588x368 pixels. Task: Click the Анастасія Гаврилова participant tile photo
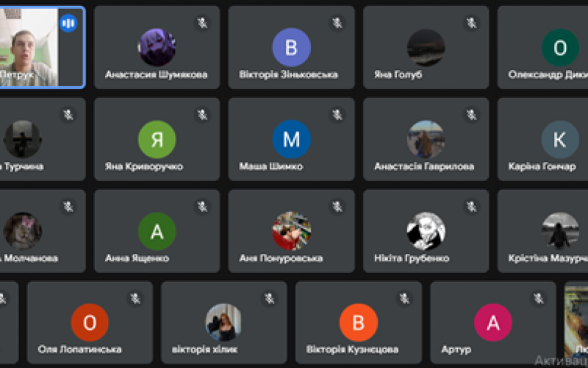[x=426, y=139]
